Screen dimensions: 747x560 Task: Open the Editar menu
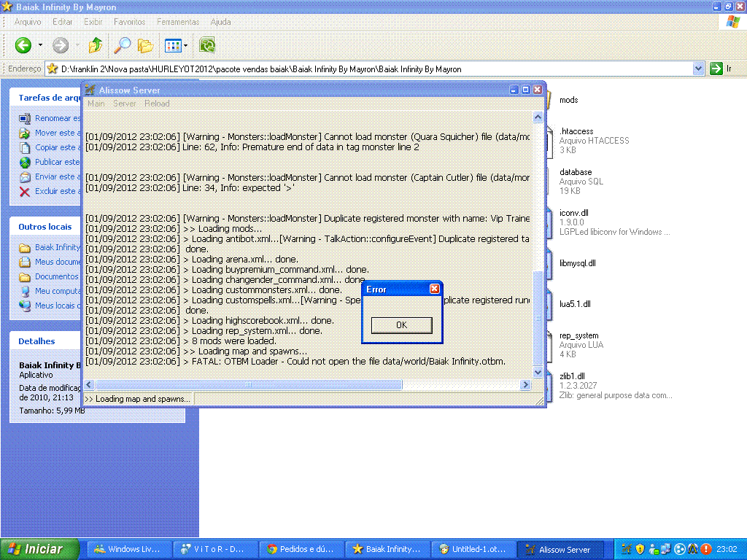pos(63,22)
